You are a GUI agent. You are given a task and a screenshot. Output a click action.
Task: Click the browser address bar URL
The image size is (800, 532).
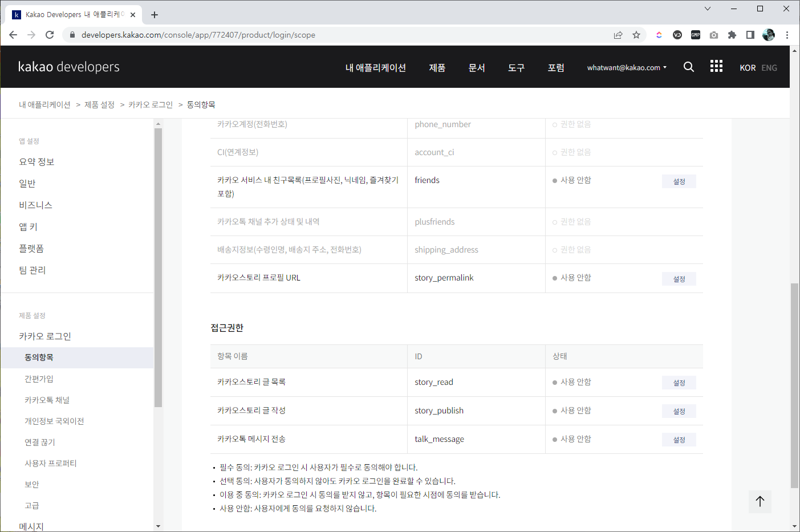coord(198,35)
